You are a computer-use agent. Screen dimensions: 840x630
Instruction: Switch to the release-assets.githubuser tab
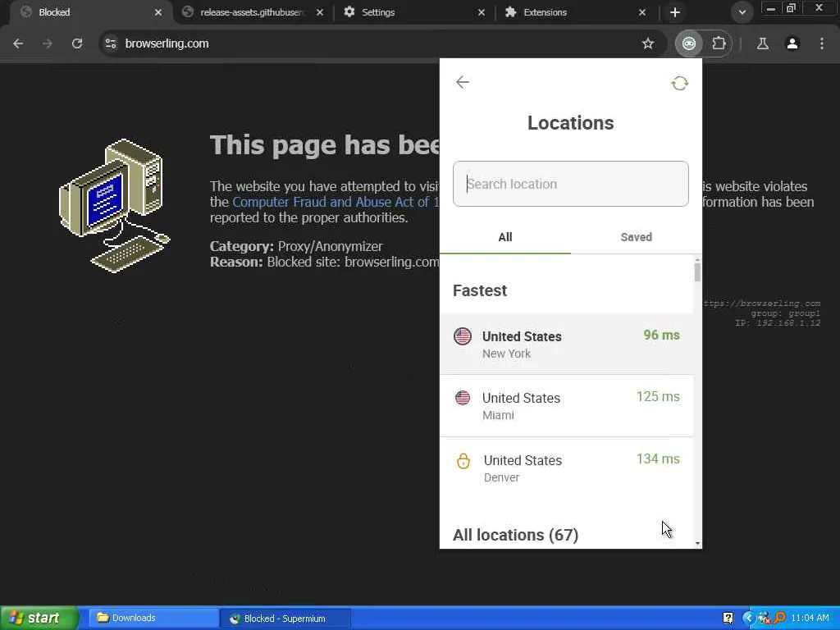253,12
